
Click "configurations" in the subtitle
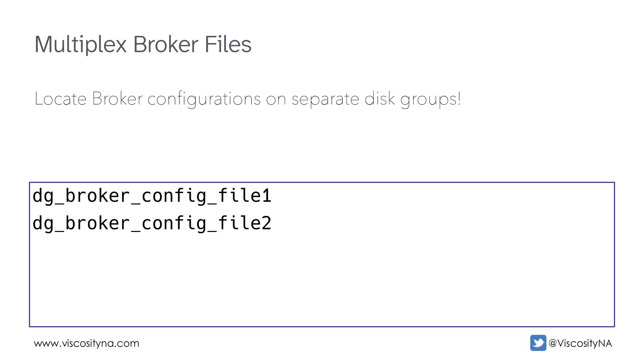click(204, 99)
